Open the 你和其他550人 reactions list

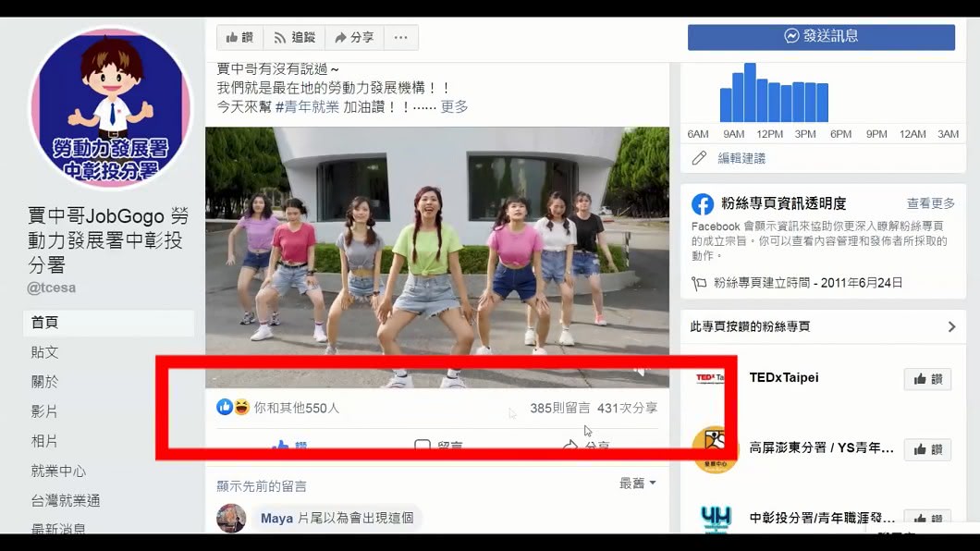point(296,408)
